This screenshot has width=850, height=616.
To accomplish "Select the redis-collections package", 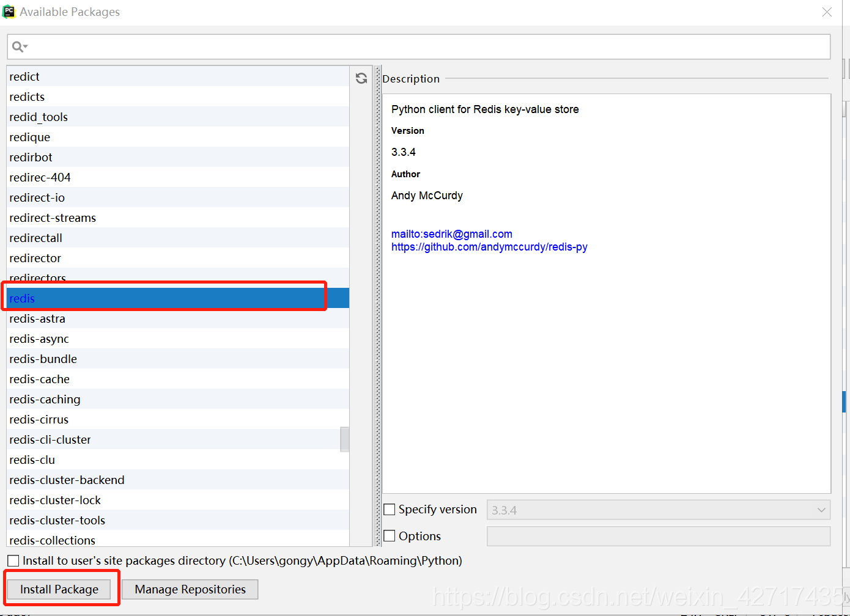I will click(x=178, y=539).
